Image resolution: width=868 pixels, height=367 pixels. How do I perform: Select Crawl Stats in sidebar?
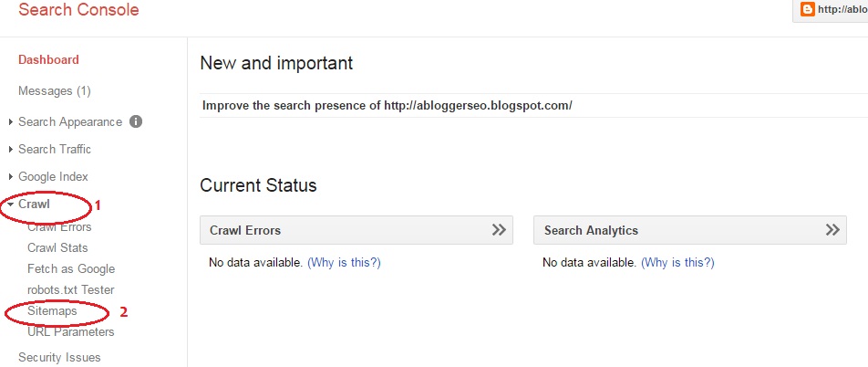coord(57,247)
